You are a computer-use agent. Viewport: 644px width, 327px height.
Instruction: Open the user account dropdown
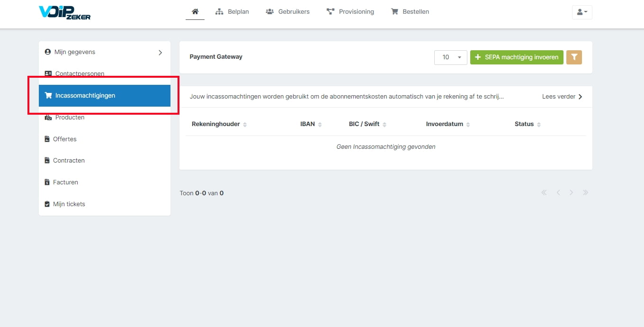click(582, 12)
